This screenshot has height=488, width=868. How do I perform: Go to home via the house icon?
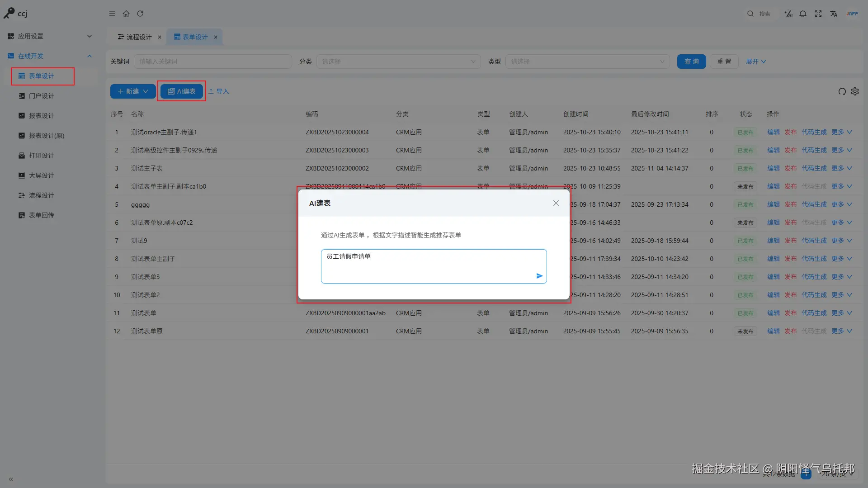pyautogui.click(x=126, y=14)
